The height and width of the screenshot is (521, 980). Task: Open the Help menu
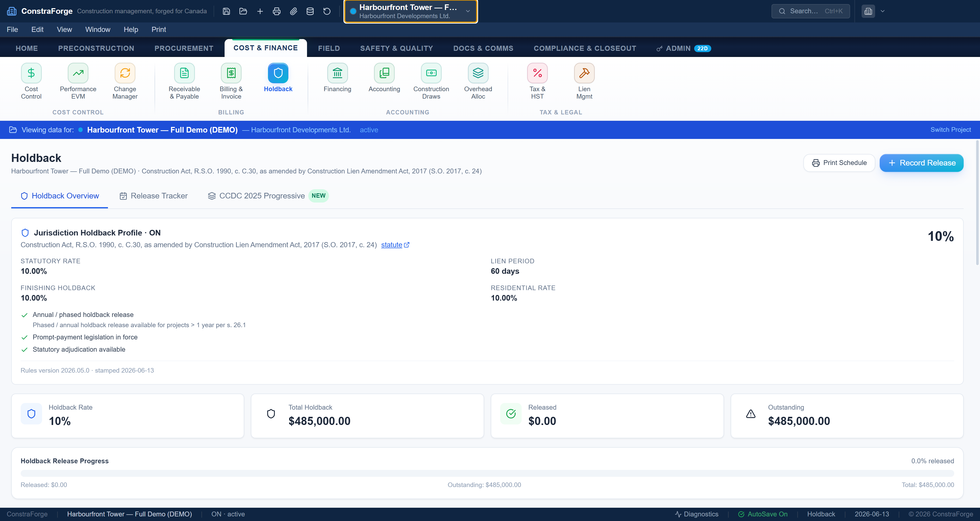tap(131, 29)
